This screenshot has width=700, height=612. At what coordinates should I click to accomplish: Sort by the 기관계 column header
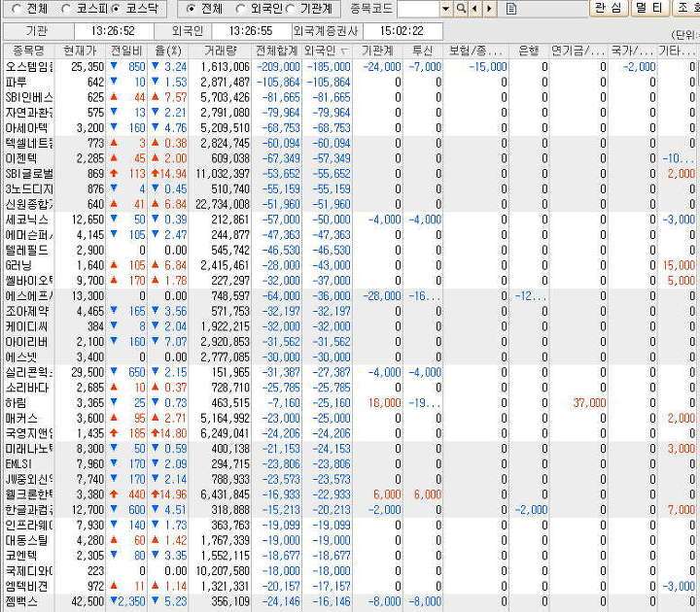tap(377, 51)
